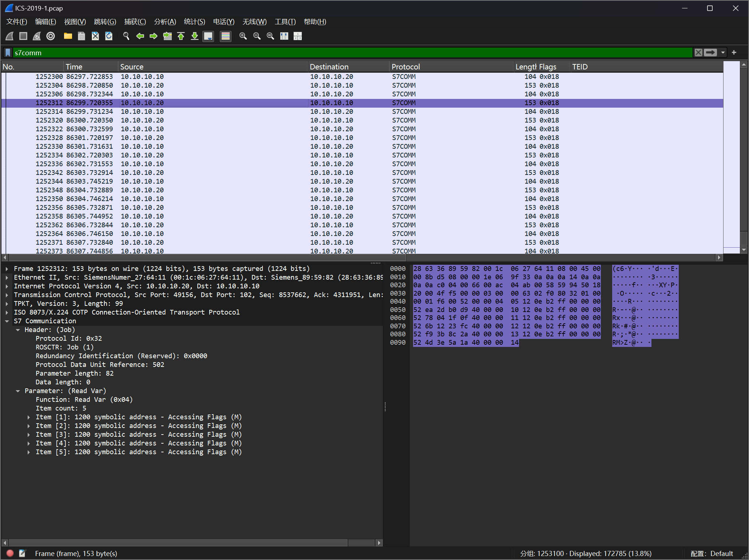Screen dimensions: 749x560
Task: Expand Item [5] symbolic address entry
Action: [x=29, y=452]
